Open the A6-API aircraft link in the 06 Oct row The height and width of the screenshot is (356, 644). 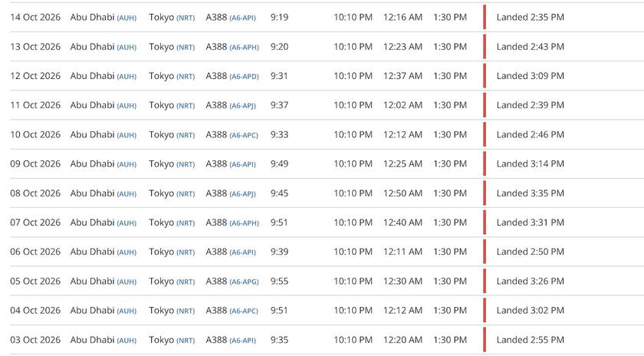[242, 252]
